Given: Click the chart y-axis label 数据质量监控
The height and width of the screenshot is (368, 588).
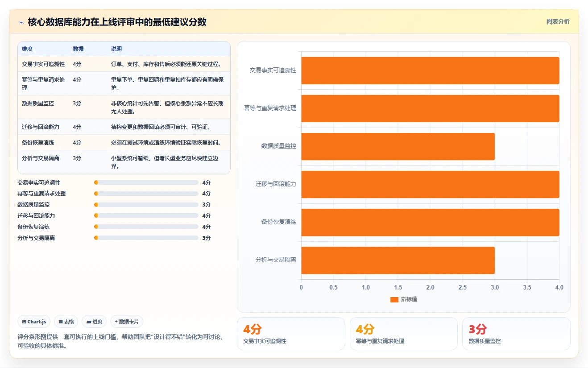Looking at the screenshot, I should (x=279, y=146).
